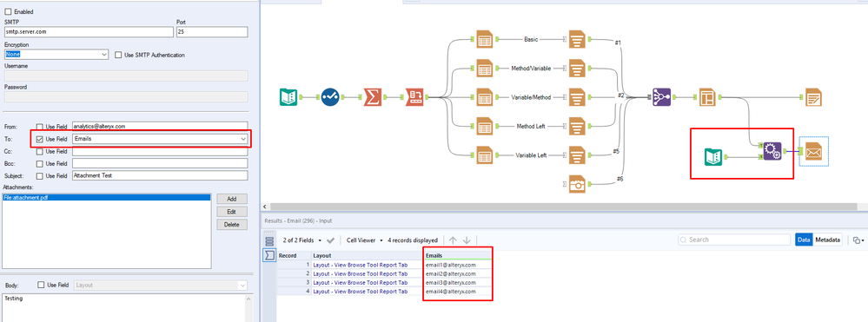Screen dimensions: 868x322
Task: Select the stacked-lines tool after Variable/Method label
Action: pyautogui.click(x=578, y=97)
